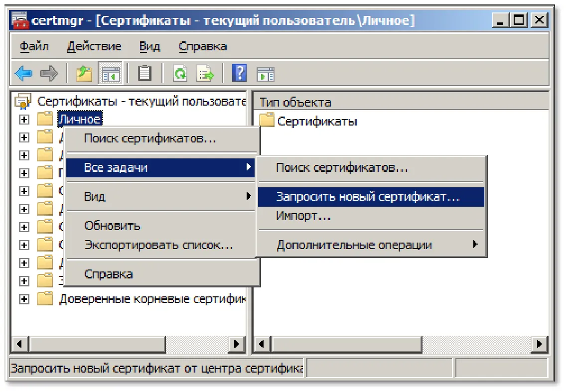Click the Доверенные корневые сертификаты folder icon
The height and width of the screenshot is (392, 566).
(x=45, y=298)
